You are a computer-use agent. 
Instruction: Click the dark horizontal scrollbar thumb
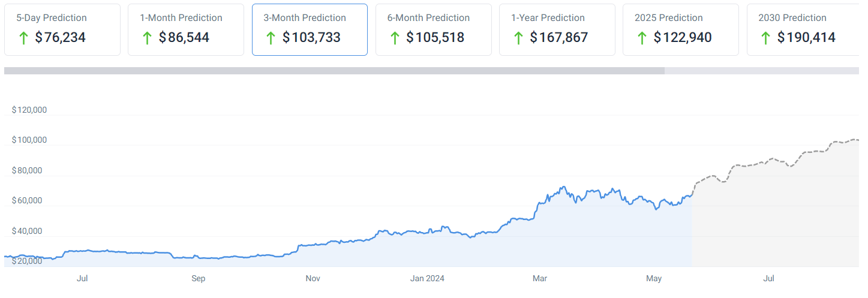[x=334, y=71]
